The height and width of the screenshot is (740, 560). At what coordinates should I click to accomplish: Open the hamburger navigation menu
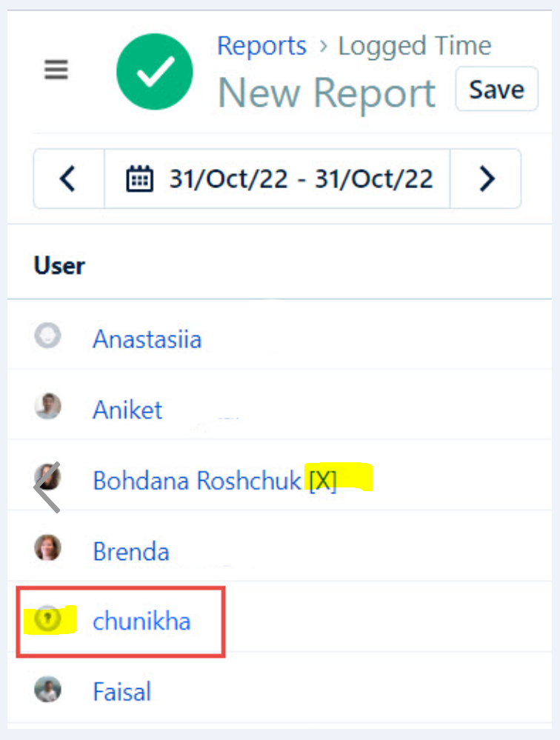[56, 69]
